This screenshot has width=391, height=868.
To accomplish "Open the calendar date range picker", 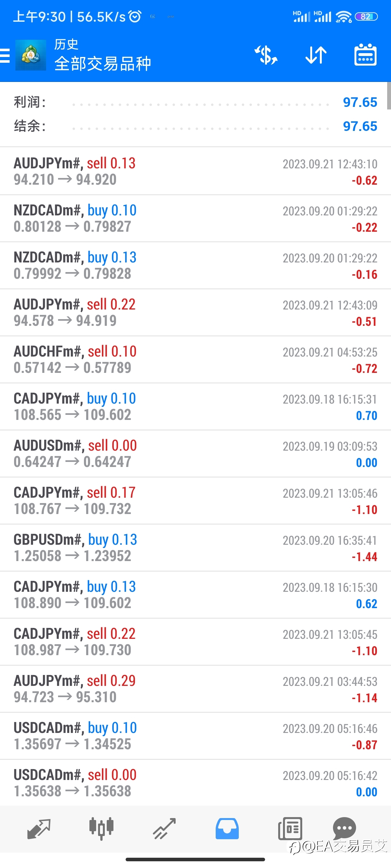I will point(365,55).
